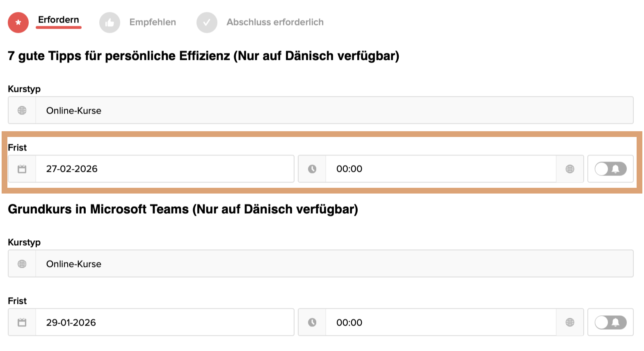The width and height of the screenshot is (644, 351).
Task: Click the thumbs-up Empfehlen icon
Action: 110,23
